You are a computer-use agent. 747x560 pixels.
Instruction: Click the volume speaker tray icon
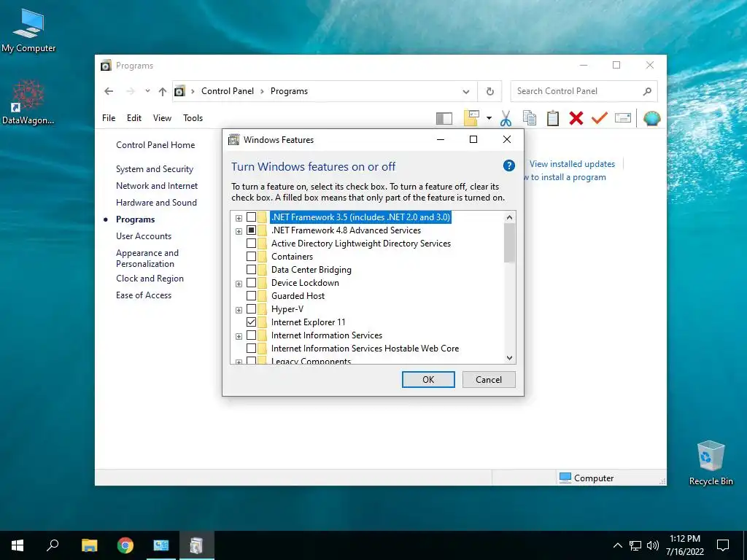pos(653,545)
